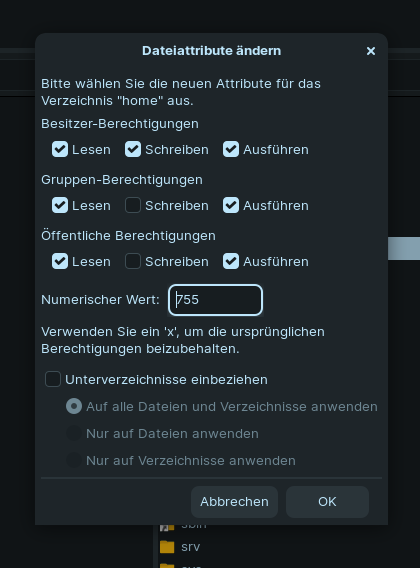Enable Öffentliche Schreiben permission
The width and height of the screenshot is (420, 568).
[x=133, y=261]
